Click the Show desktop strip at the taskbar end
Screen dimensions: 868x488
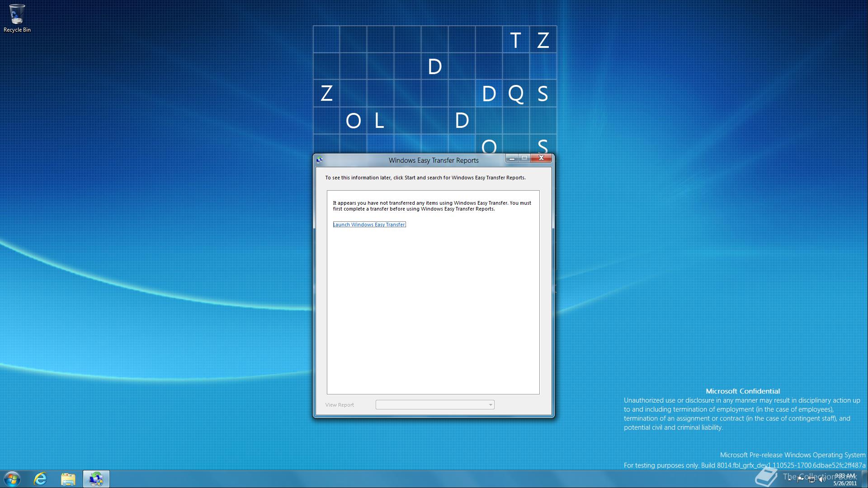click(864, 479)
